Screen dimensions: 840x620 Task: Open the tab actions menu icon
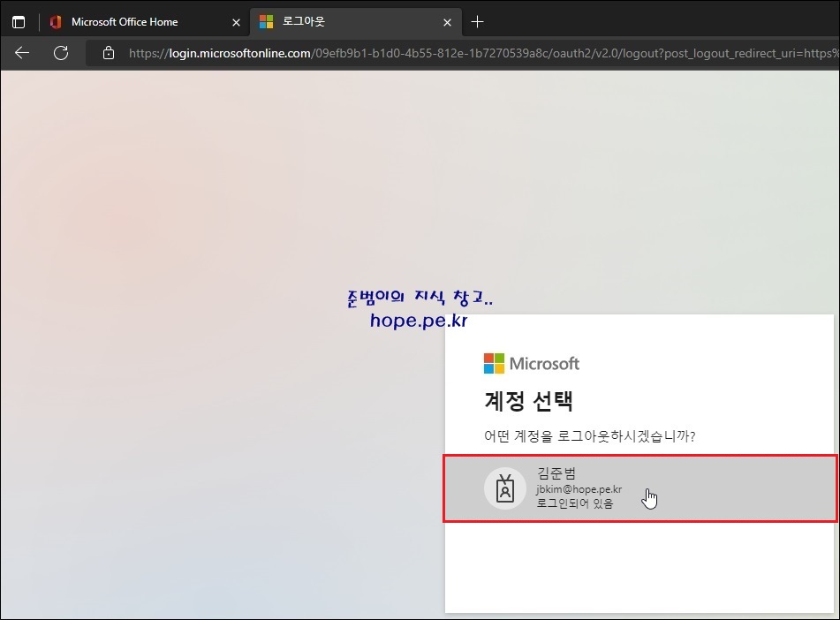[19, 22]
